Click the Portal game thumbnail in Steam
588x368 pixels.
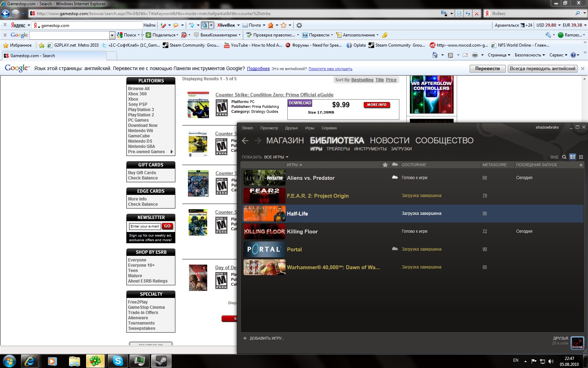[264, 249]
